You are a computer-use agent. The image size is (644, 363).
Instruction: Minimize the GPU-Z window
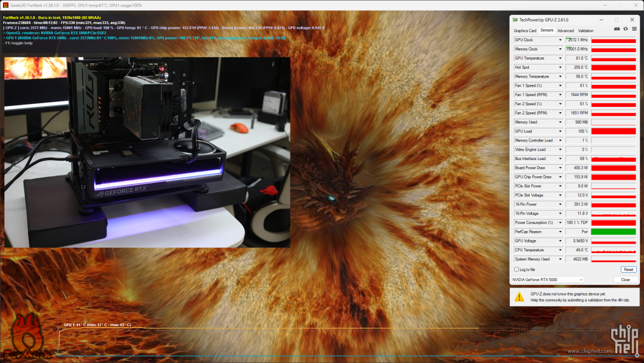(601, 20)
